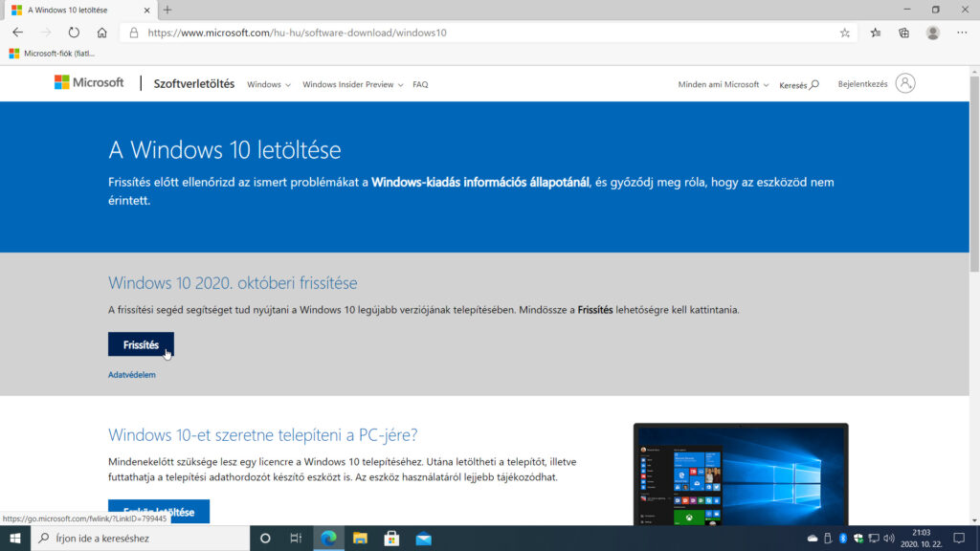Go to the Microsoft logo homepage
Viewport: 980px width, 551px height.
89,82
